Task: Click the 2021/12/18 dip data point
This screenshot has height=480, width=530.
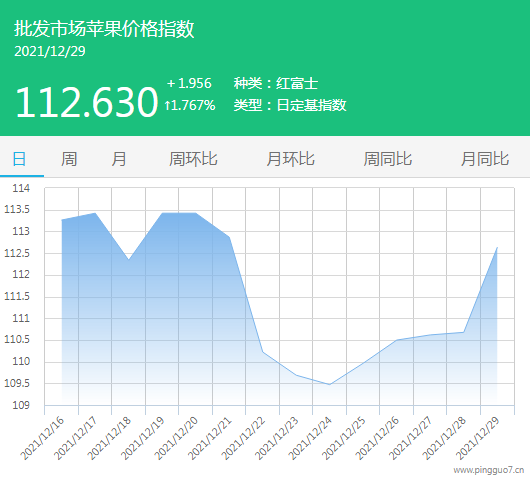Action: tap(128, 259)
